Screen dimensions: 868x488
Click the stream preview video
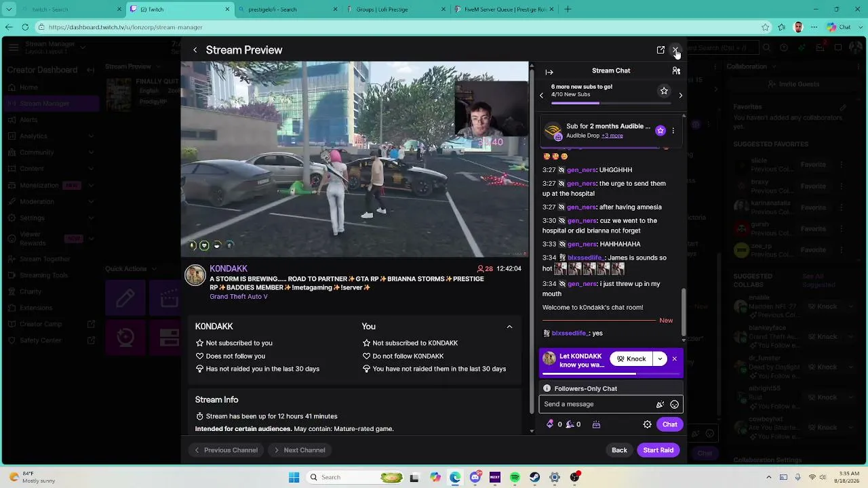click(x=355, y=159)
